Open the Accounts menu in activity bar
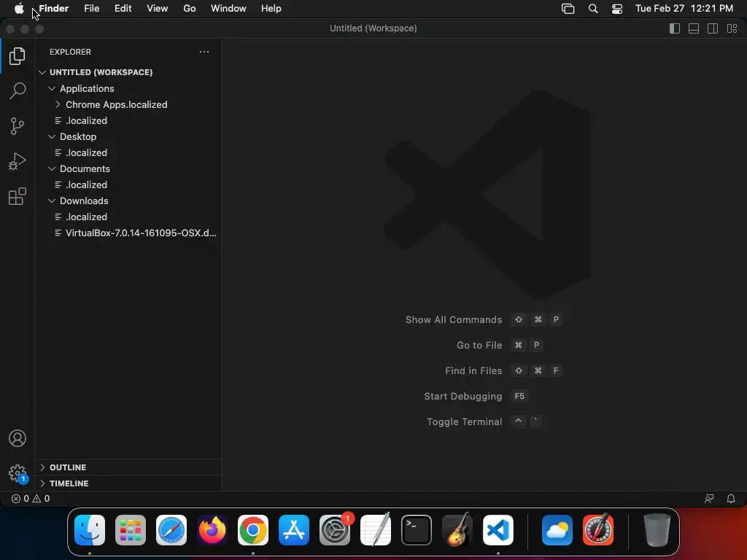This screenshot has width=747, height=560. pyautogui.click(x=18, y=438)
